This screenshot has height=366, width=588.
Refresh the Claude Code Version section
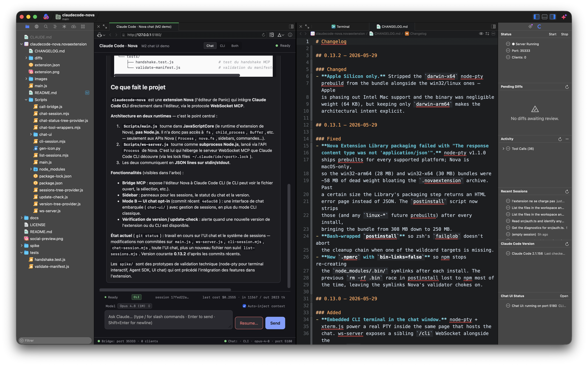coord(567,244)
